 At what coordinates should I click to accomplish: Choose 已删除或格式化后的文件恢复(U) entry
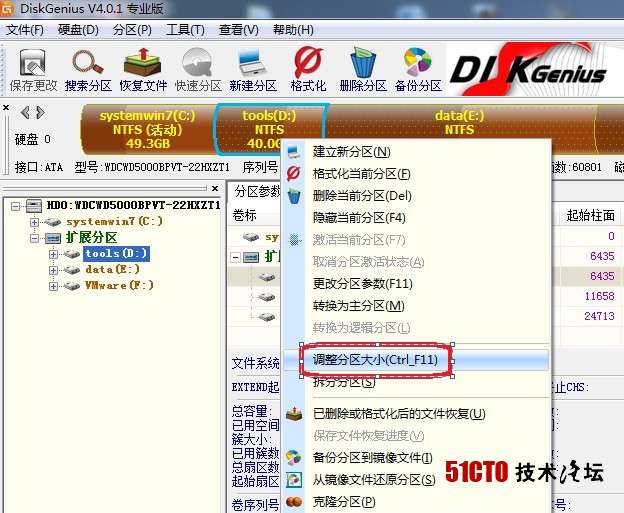pos(417,414)
